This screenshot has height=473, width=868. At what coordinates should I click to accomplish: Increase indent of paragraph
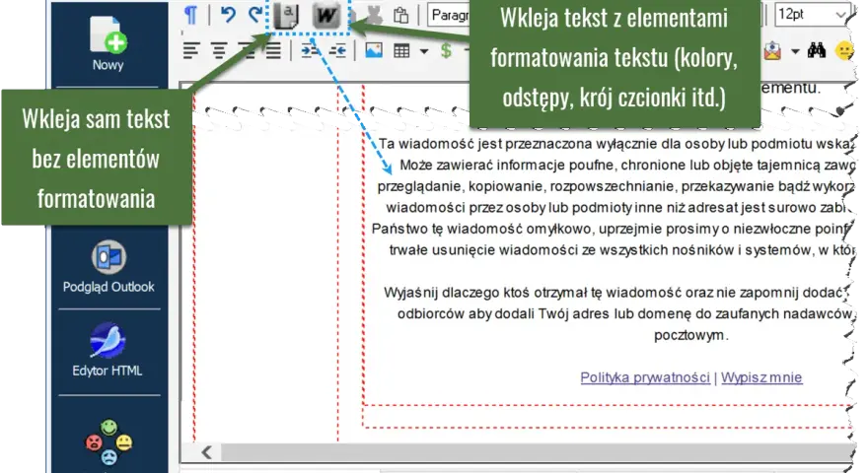tap(310, 51)
